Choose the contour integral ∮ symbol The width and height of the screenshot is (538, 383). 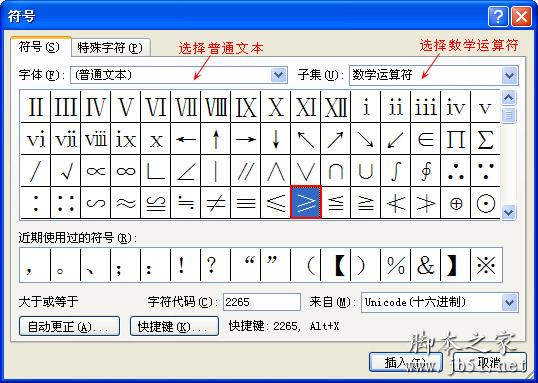pos(426,171)
